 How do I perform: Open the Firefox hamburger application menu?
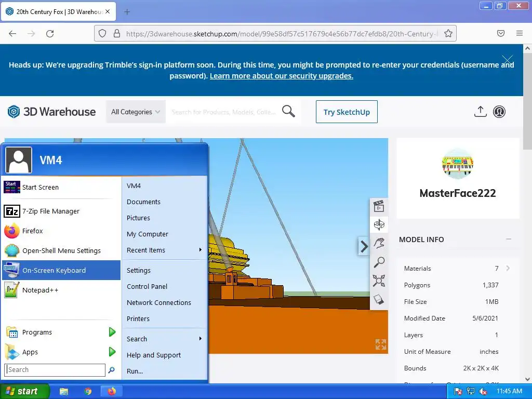pyautogui.click(x=519, y=33)
